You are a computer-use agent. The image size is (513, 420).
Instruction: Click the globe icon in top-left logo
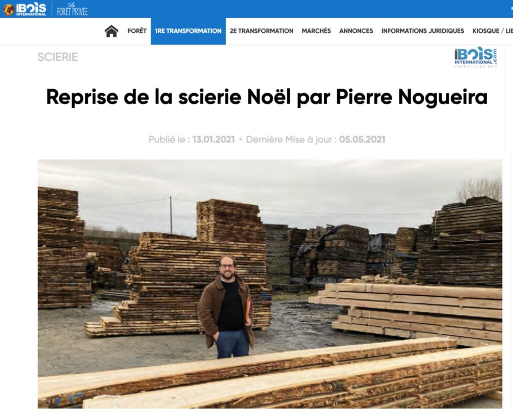tap(9, 10)
